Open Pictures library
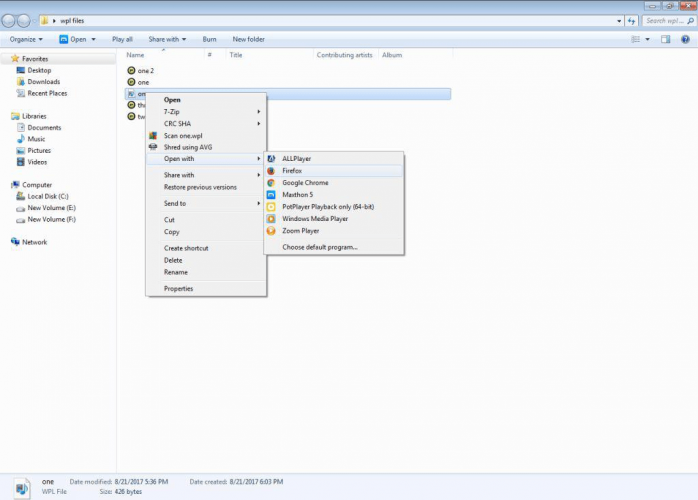The image size is (698, 500). (x=39, y=150)
